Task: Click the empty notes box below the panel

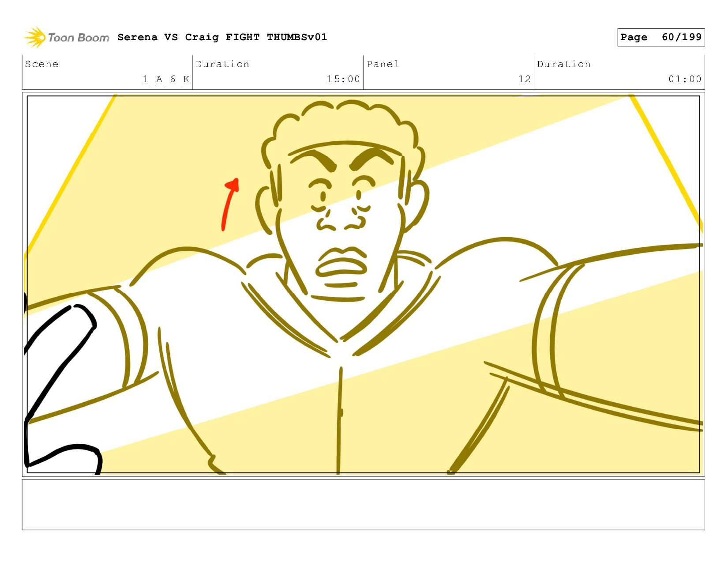Action: (363, 505)
